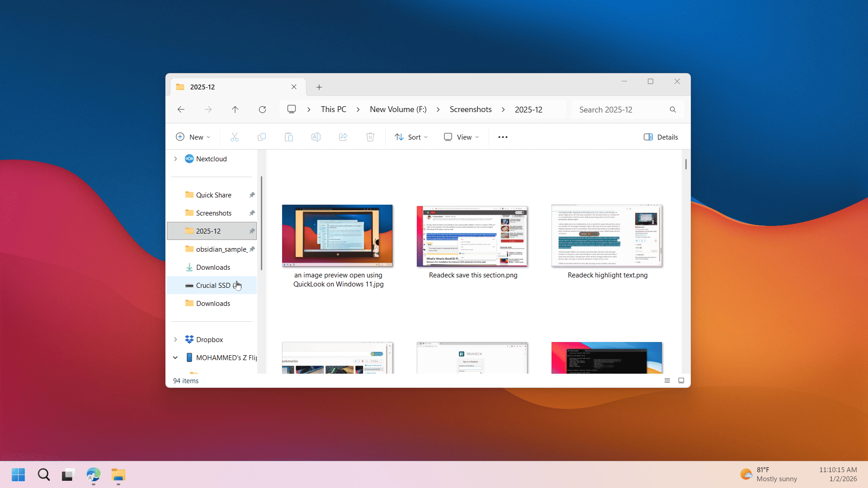Click the Paste icon
The height and width of the screenshot is (488, 868).
pos(289,136)
